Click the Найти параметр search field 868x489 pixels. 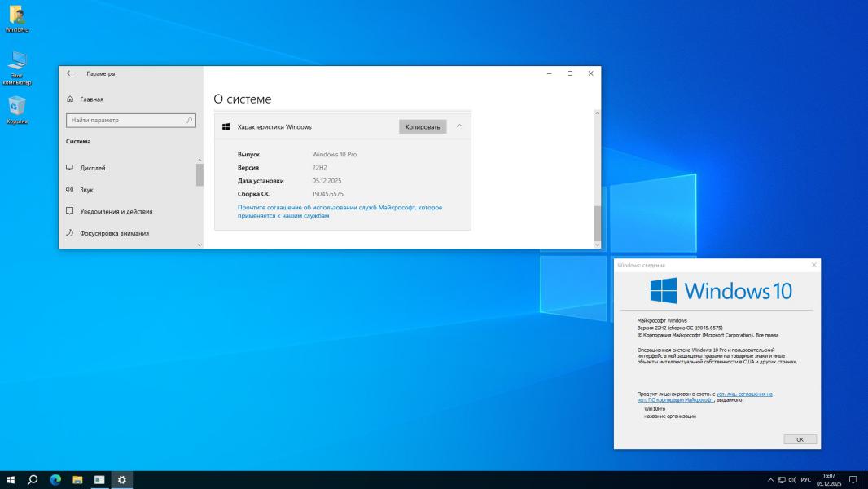click(126, 121)
